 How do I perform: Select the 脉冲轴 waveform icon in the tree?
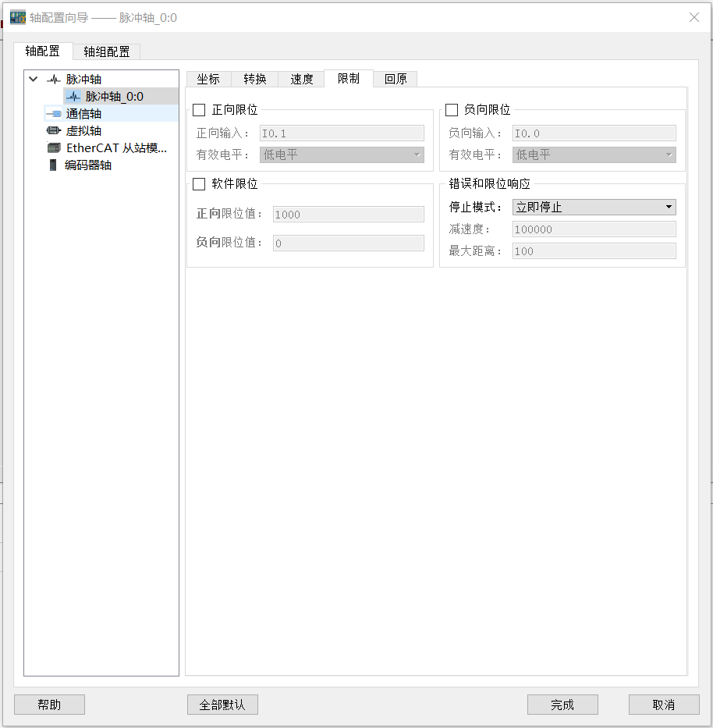click(x=54, y=78)
